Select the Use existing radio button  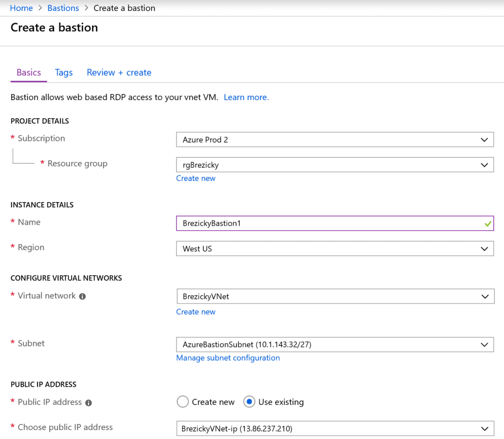tap(249, 402)
